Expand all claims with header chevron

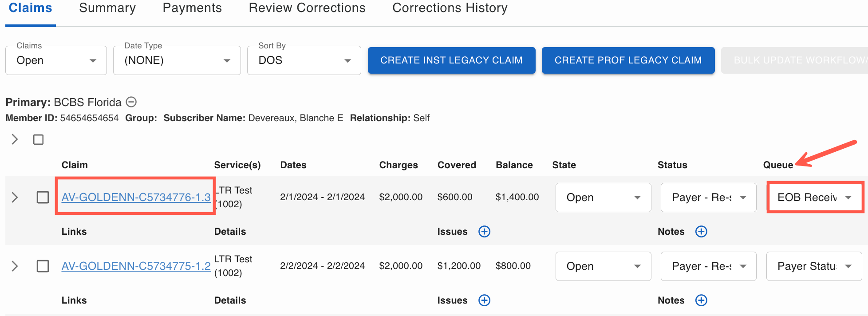coord(15,140)
